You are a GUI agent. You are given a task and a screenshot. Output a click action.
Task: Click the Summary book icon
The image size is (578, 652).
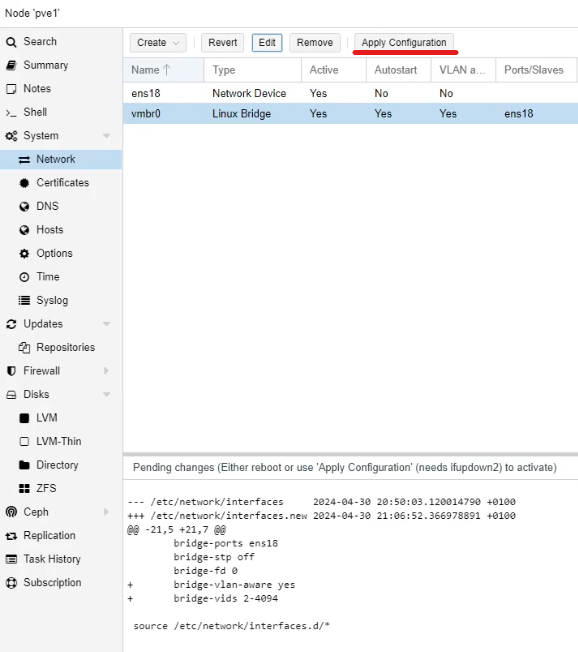[x=11, y=65]
